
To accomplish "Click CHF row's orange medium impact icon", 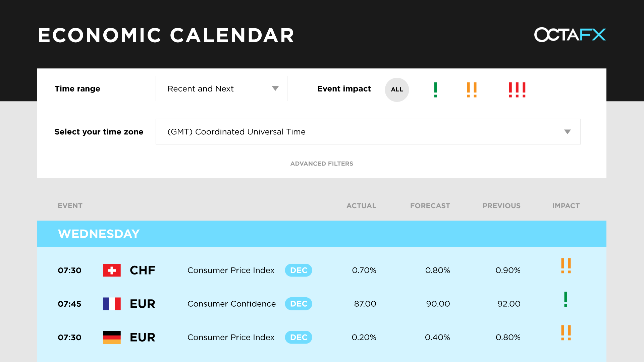I will [x=566, y=266].
